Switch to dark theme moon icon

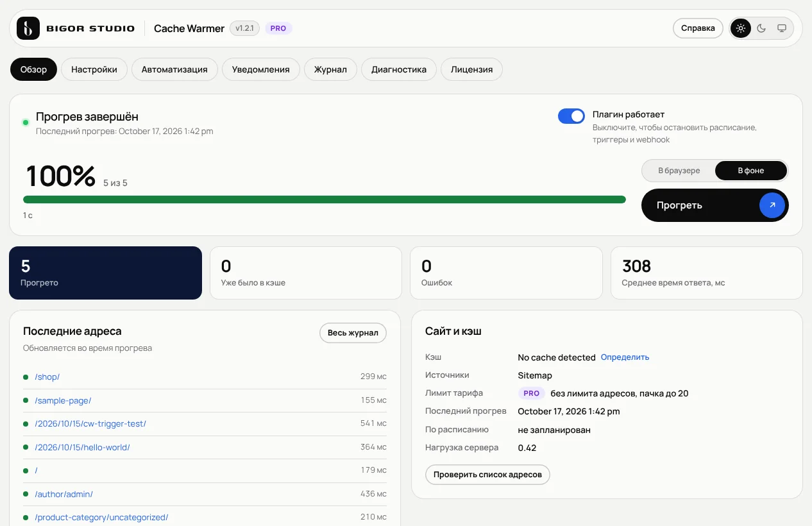pos(761,28)
